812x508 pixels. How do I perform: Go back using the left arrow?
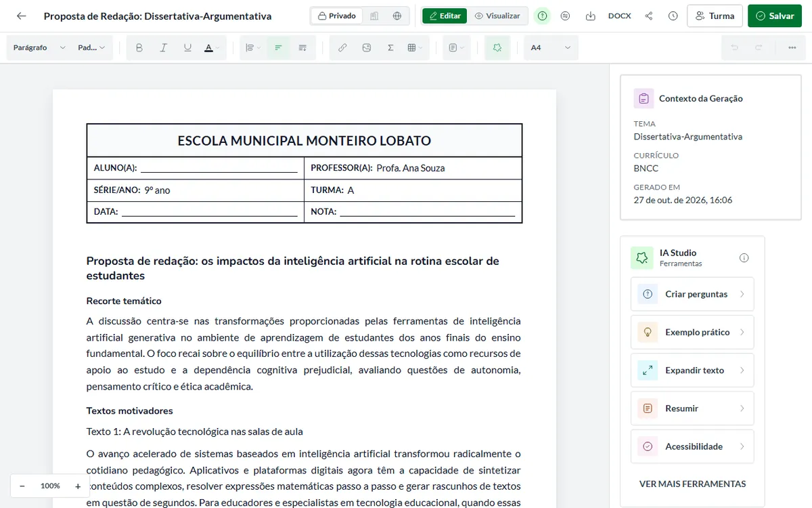pyautogui.click(x=22, y=16)
